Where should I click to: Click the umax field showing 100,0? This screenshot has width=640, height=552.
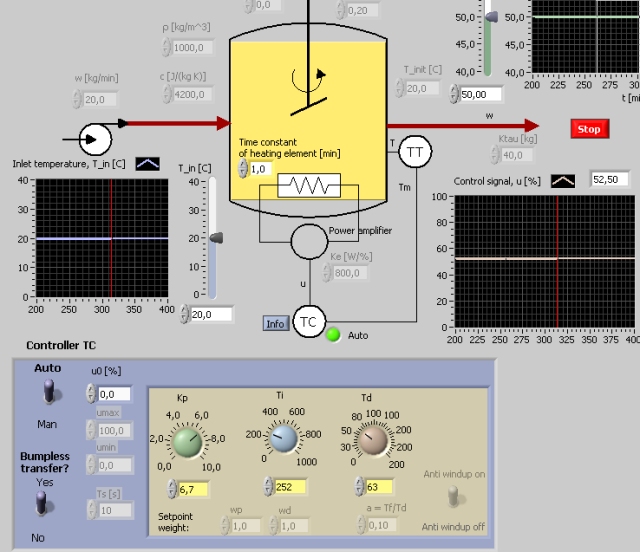click(115, 430)
